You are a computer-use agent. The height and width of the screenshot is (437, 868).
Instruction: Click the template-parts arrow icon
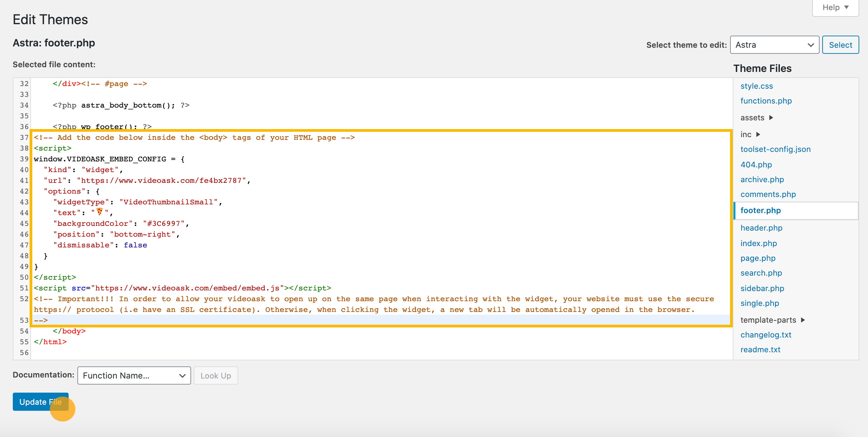click(803, 320)
